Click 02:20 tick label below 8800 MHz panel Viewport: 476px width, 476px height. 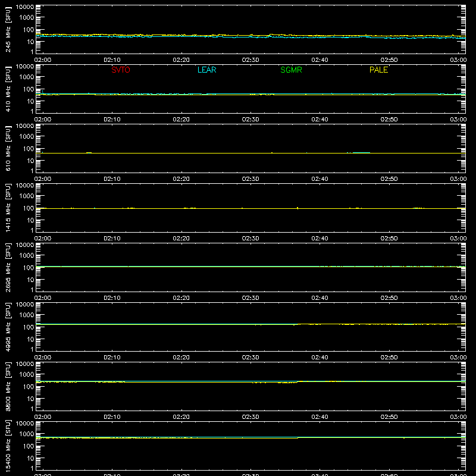(181, 417)
